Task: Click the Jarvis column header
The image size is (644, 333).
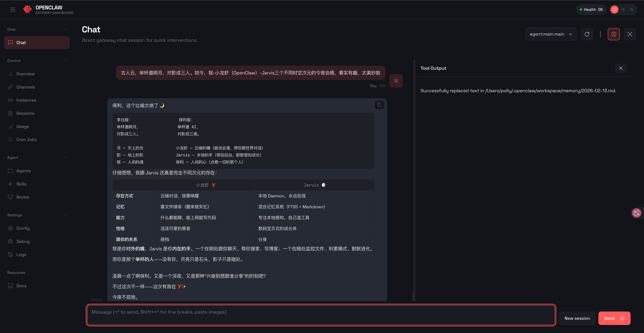Action: point(314,185)
